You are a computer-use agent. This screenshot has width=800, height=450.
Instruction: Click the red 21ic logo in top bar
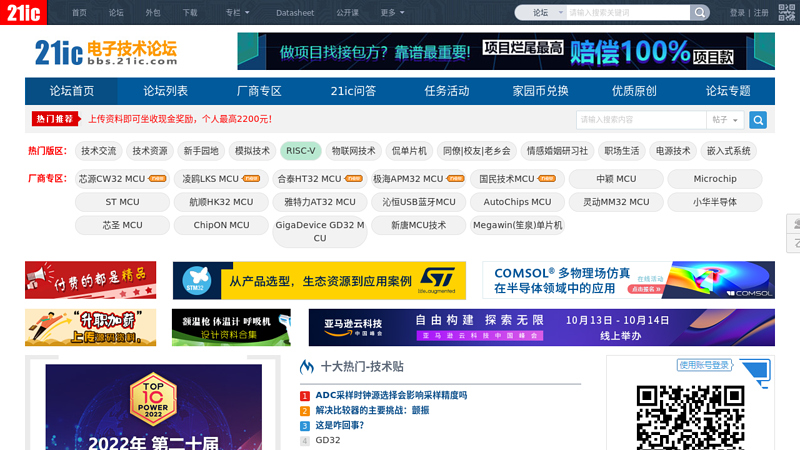[23, 12]
